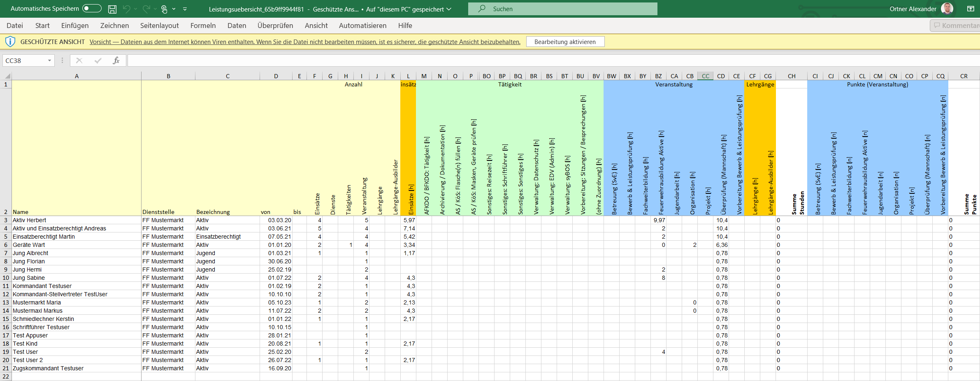Viewport: 980px width, 381px height.
Task: Click cell value '9,97' in row 3
Action: pyautogui.click(x=659, y=220)
